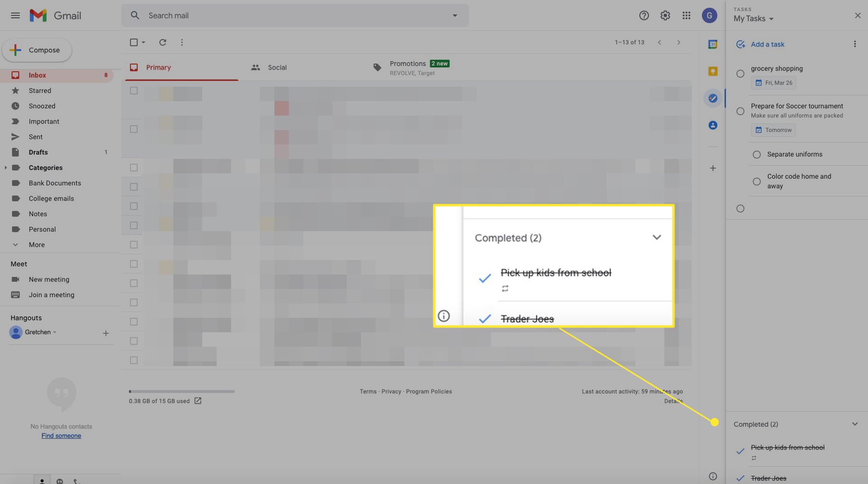Go to the newer messages arrow

coord(660,42)
